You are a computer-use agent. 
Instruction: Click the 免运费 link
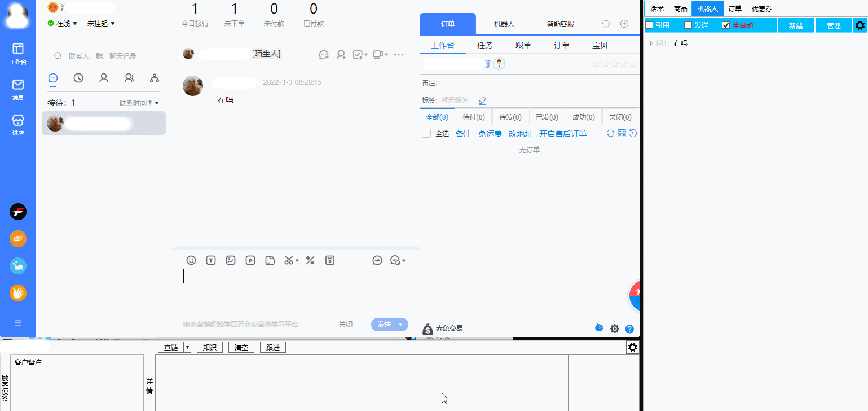click(x=490, y=134)
